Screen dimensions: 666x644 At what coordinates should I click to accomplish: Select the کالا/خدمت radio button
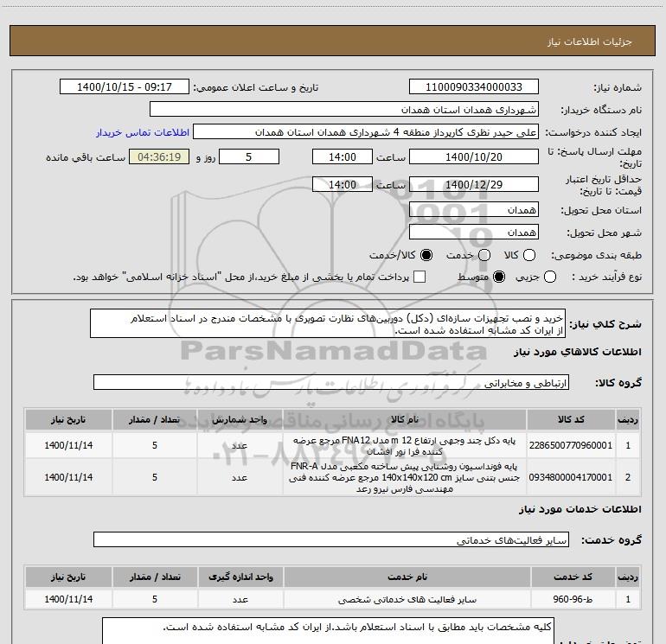tap(426, 255)
